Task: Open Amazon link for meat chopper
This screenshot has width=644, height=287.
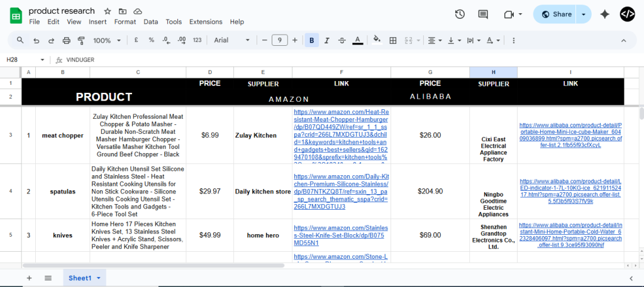Action: pos(341,135)
